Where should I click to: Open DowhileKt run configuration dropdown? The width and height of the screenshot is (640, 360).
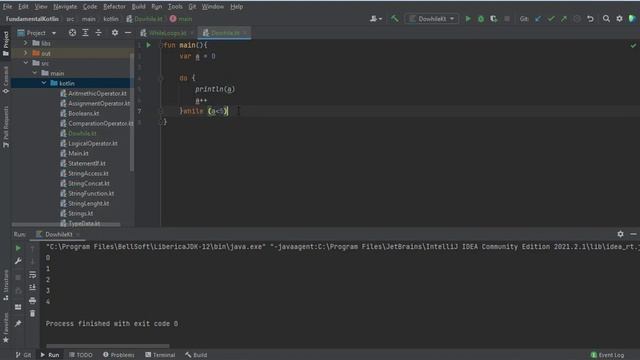pyautogui.click(x=431, y=19)
